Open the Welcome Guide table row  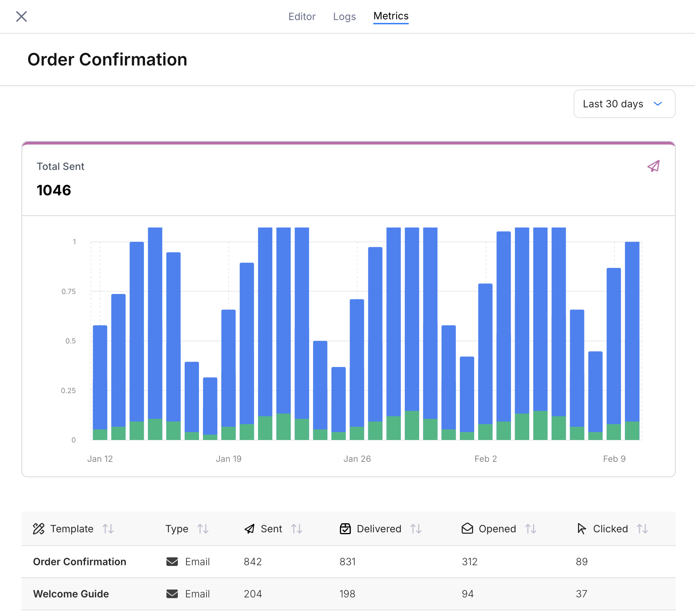tap(71, 594)
